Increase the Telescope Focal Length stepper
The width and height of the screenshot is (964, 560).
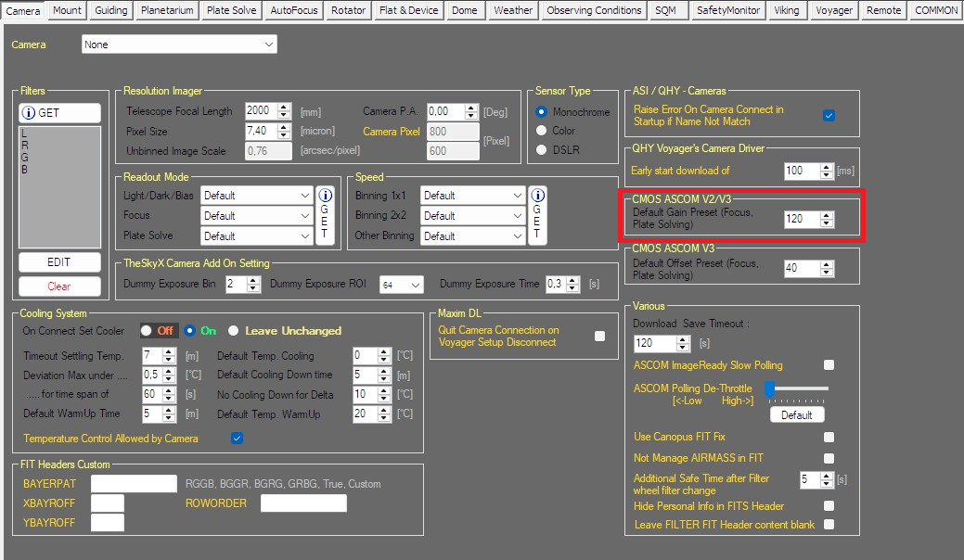[x=284, y=107]
